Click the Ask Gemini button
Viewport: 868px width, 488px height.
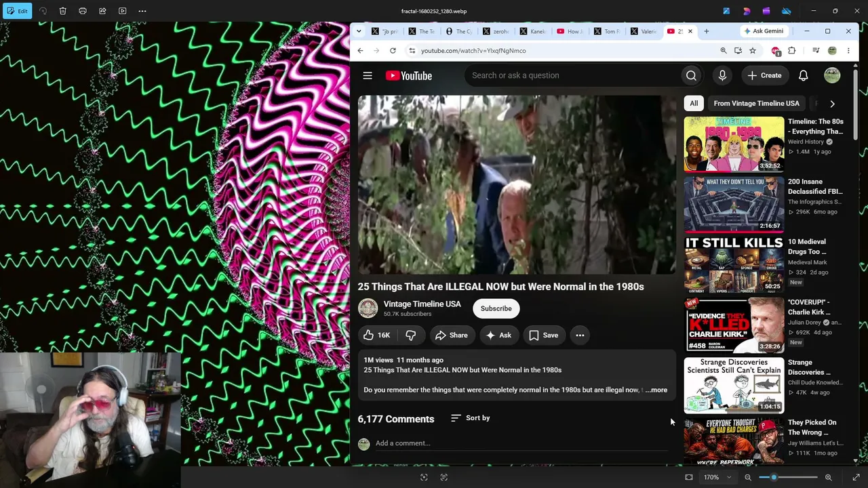click(x=764, y=31)
